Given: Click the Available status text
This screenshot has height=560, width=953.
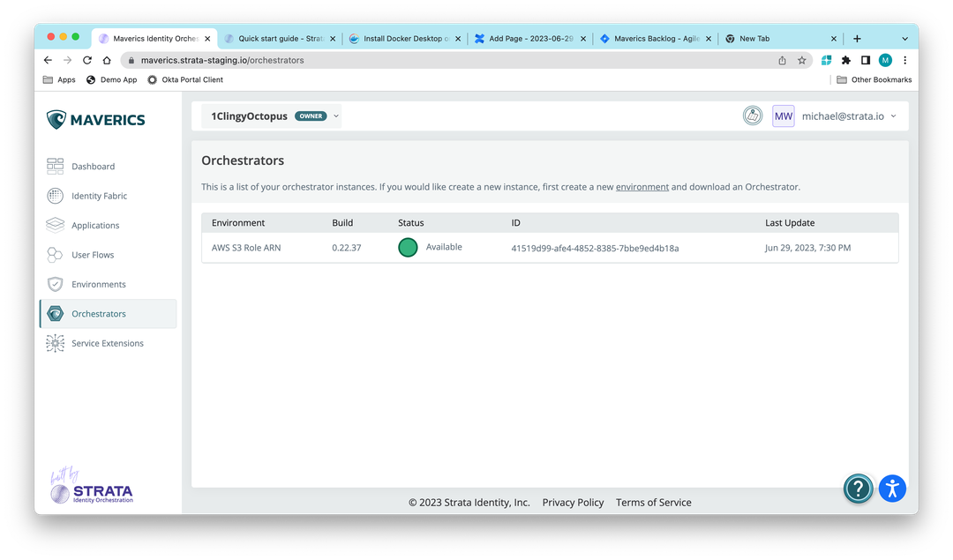Looking at the screenshot, I should click(444, 247).
